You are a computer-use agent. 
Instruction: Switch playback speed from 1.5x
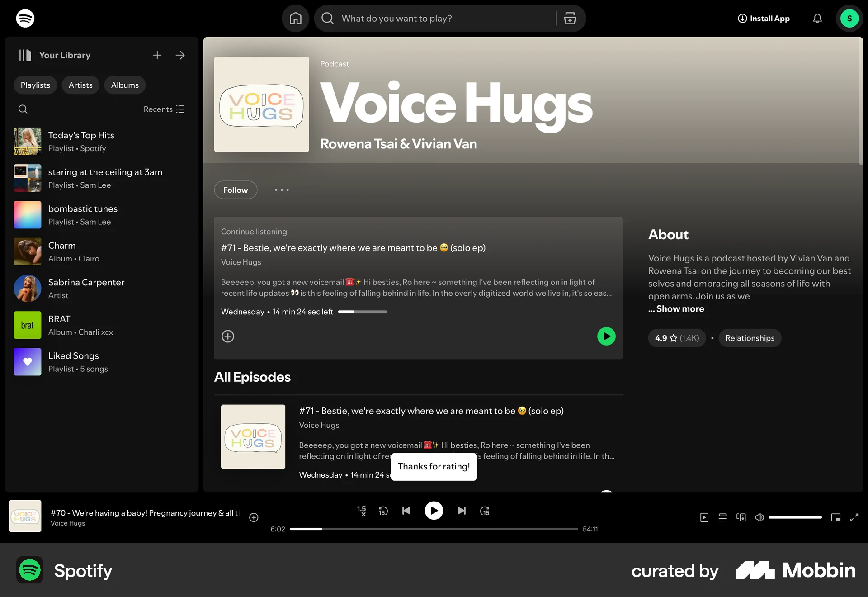coord(362,511)
